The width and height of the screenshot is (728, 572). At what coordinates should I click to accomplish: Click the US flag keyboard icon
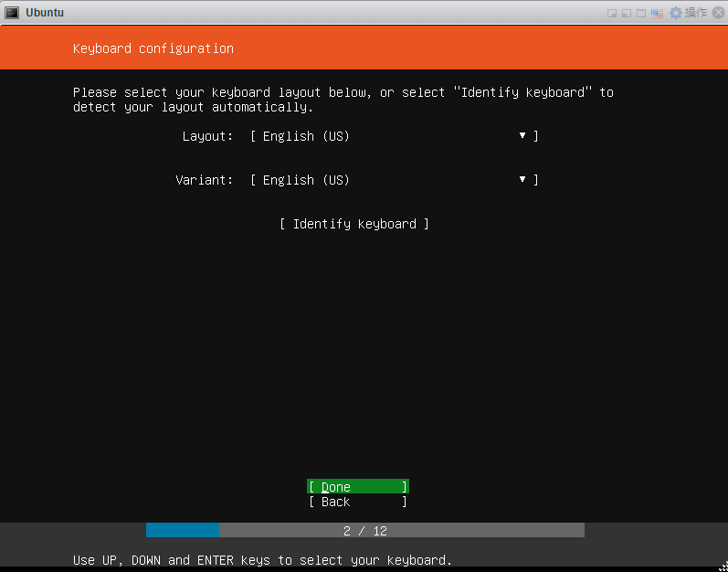click(x=657, y=13)
